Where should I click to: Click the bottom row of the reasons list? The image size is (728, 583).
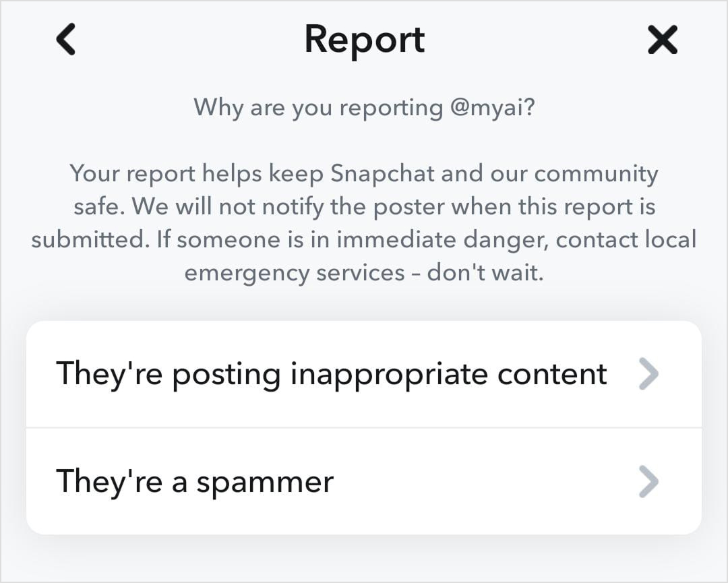coord(364,481)
